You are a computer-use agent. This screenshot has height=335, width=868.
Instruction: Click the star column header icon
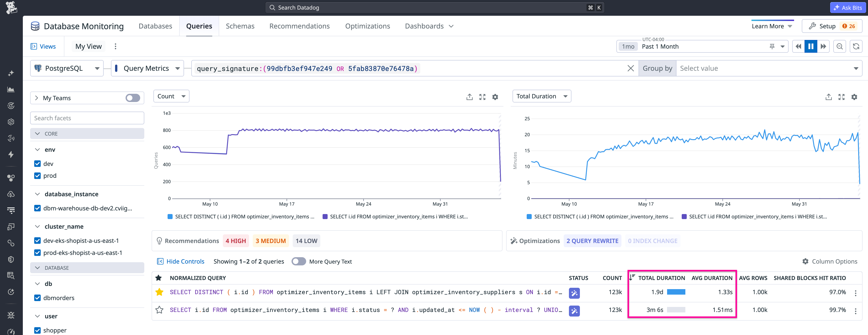coord(158,278)
